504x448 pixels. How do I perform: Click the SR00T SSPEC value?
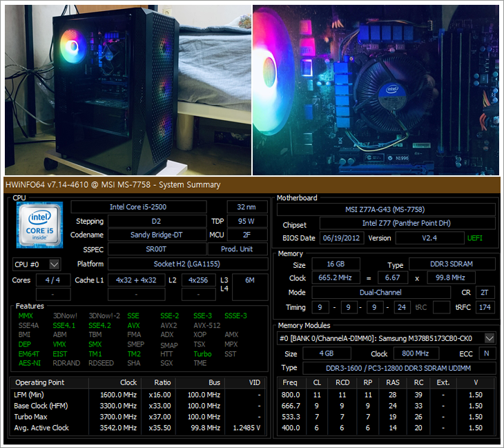(157, 249)
